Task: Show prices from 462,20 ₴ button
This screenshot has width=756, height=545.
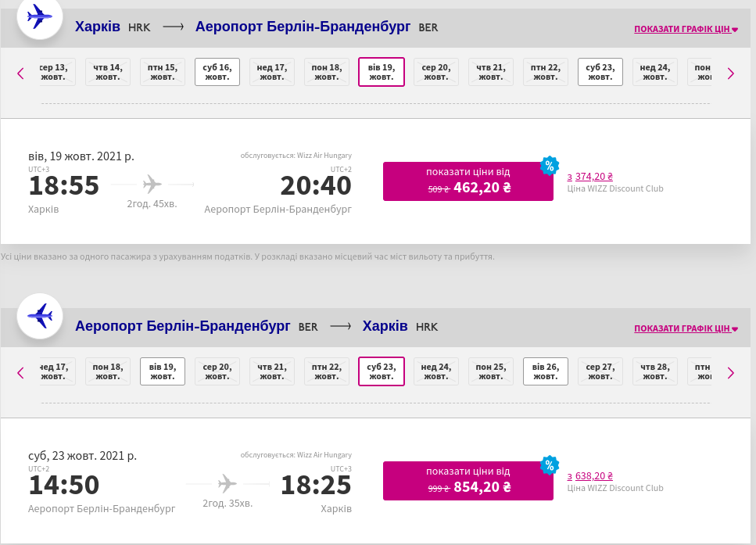Action: point(468,181)
